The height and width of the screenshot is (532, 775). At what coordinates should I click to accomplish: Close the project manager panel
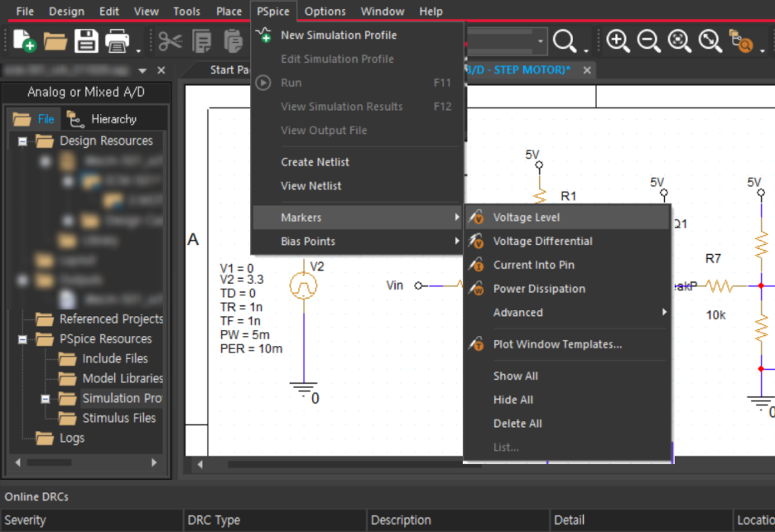(161, 70)
